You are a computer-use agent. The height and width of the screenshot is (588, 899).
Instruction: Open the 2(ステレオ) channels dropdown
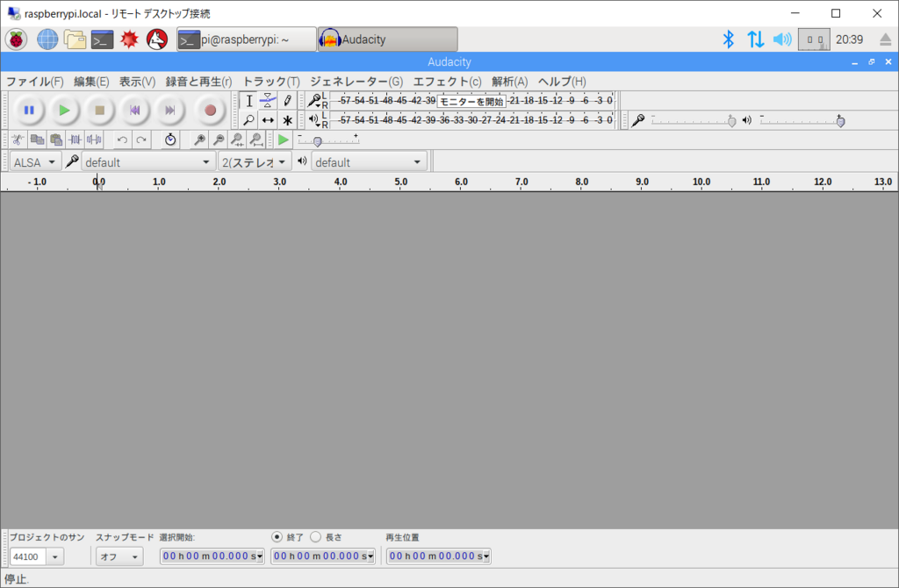click(x=254, y=162)
